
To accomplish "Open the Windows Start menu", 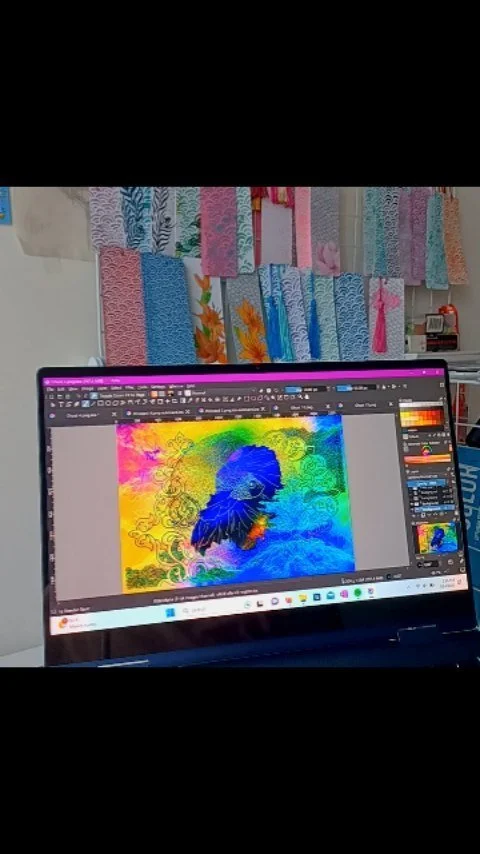I will (169, 612).
